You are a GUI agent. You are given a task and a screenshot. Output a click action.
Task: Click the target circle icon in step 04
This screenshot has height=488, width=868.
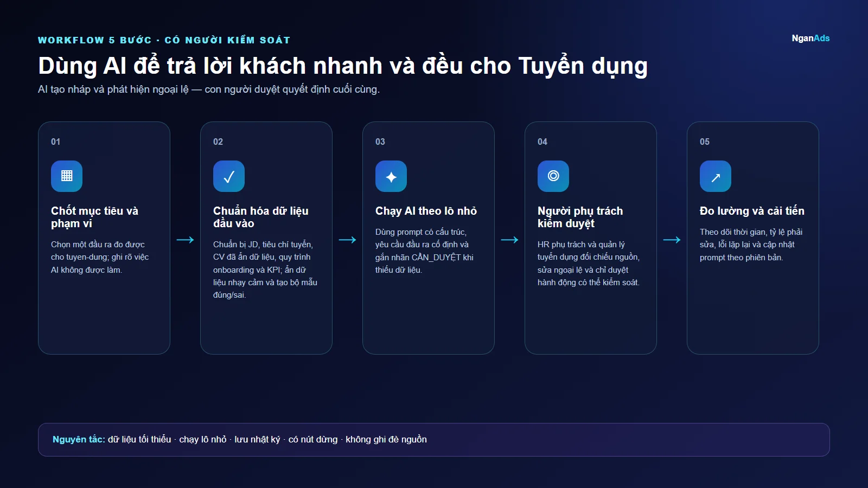point(553,176)
